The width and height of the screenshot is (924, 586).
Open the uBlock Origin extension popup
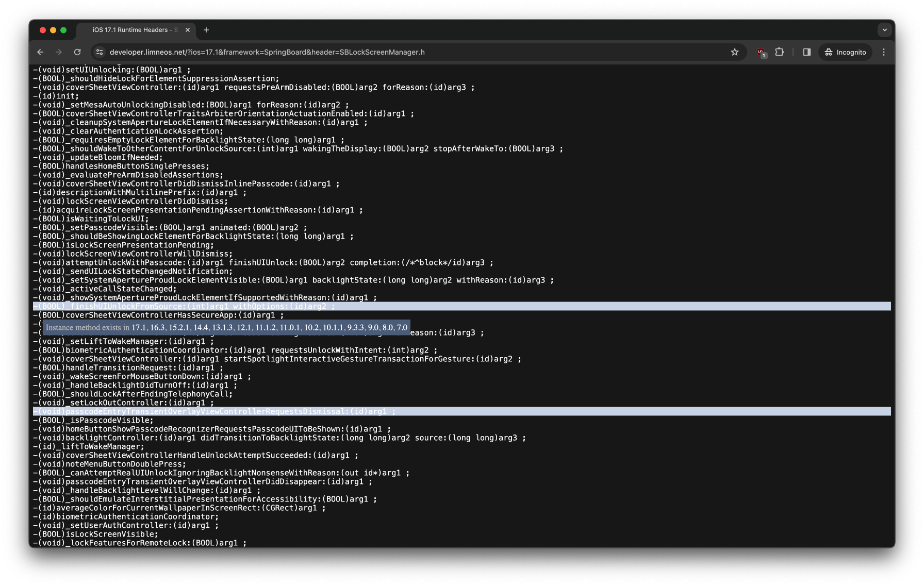[x=761, y=52]
